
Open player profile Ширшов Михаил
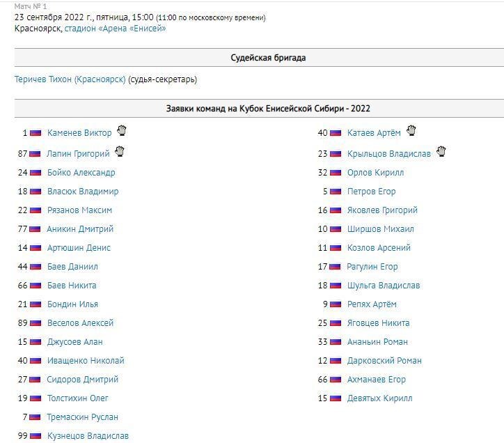click(381, 229)
